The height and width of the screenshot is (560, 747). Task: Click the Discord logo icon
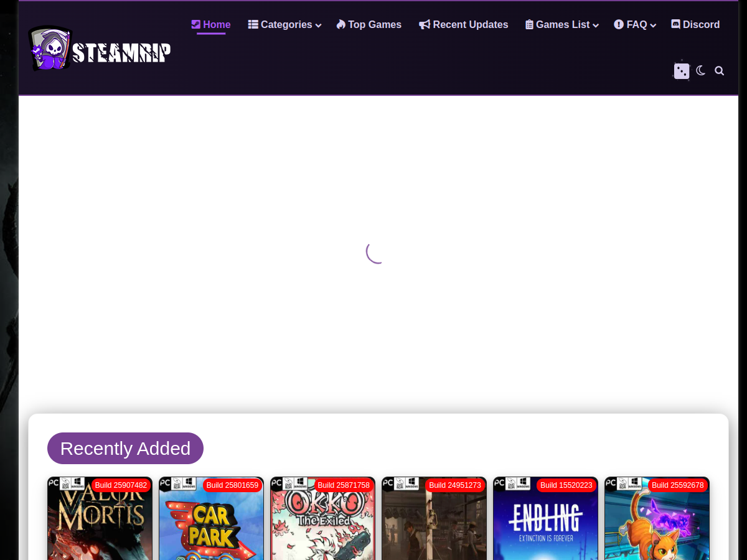pos(676,24)
